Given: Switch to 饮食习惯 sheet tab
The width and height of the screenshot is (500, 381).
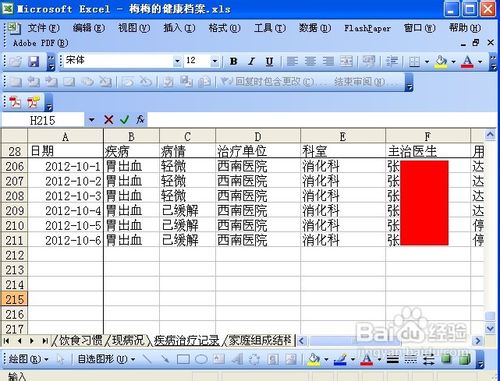Looking at the screenshot, I should pyautogui.click(x=80, y=340).
